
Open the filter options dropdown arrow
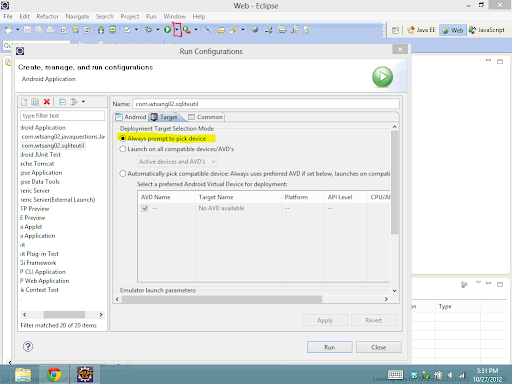(x=83, y=102)
